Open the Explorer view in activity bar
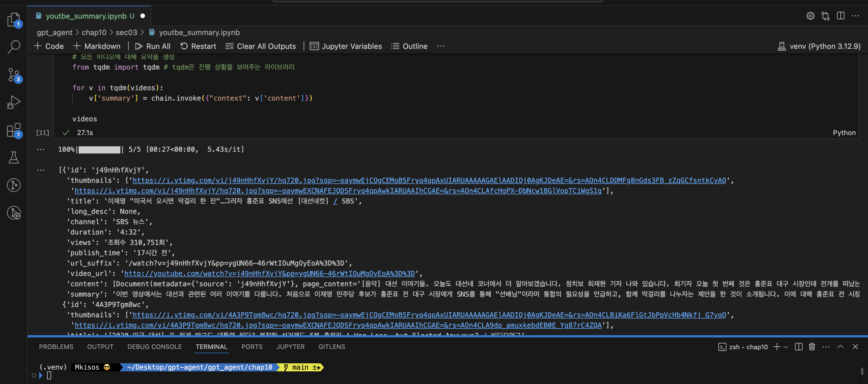Image resolution: width=868 pixels, height=384 pixels. (13, 20)
